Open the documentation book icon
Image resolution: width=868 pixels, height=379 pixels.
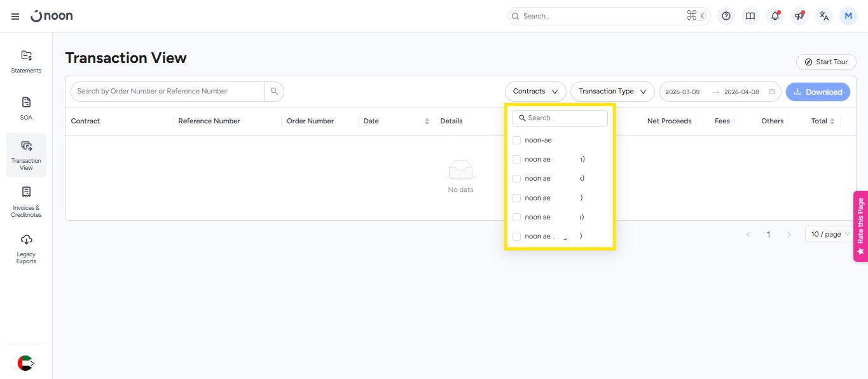click(x=750, y=17)
